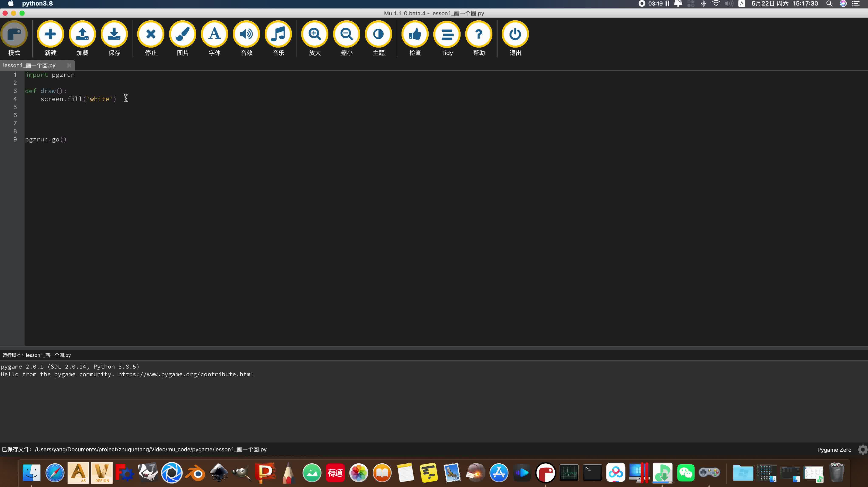868x487 pixels.
Task: Close the lesson1 file tab
Action: pos(69,65)
